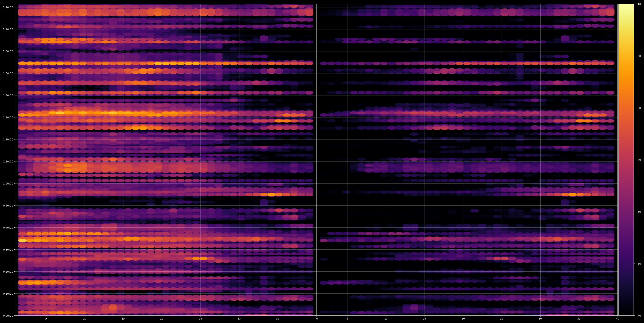Click the inferno colorbar gradient strip
The width and height of the screenshot is (644, 323).
[626, 160]
